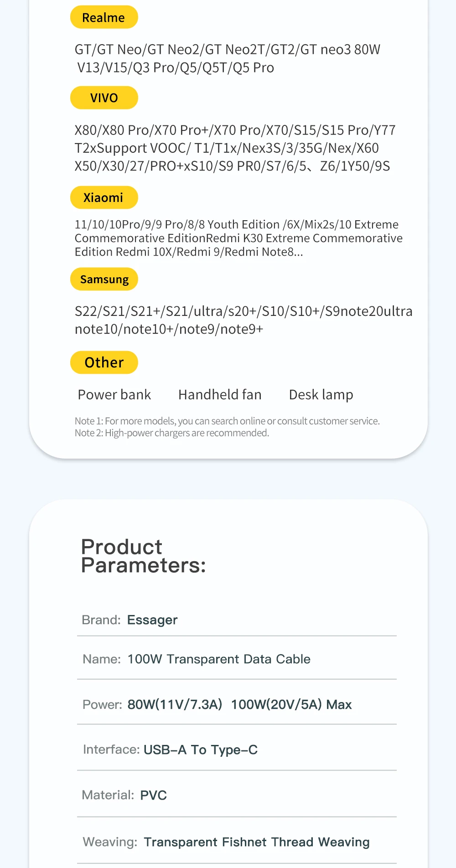
Task: Click the Samsung S22 models list
Action: click(x=243, y=320)
